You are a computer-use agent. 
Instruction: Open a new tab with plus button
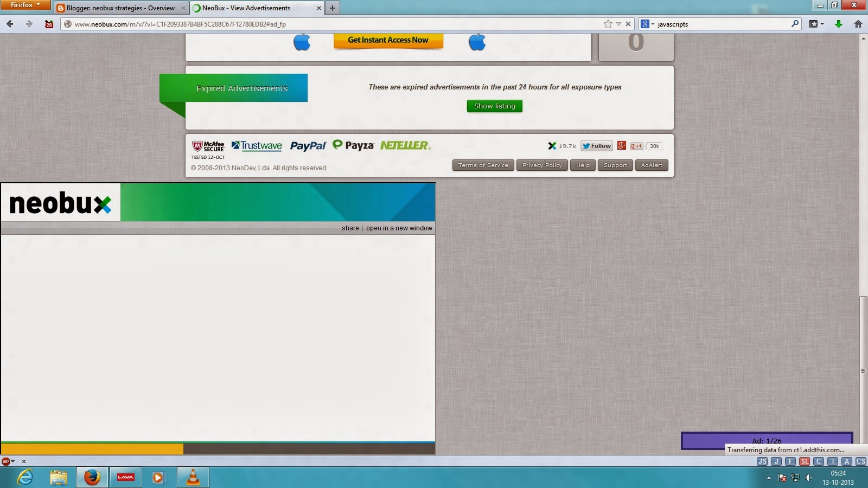(x=333, y=8)
